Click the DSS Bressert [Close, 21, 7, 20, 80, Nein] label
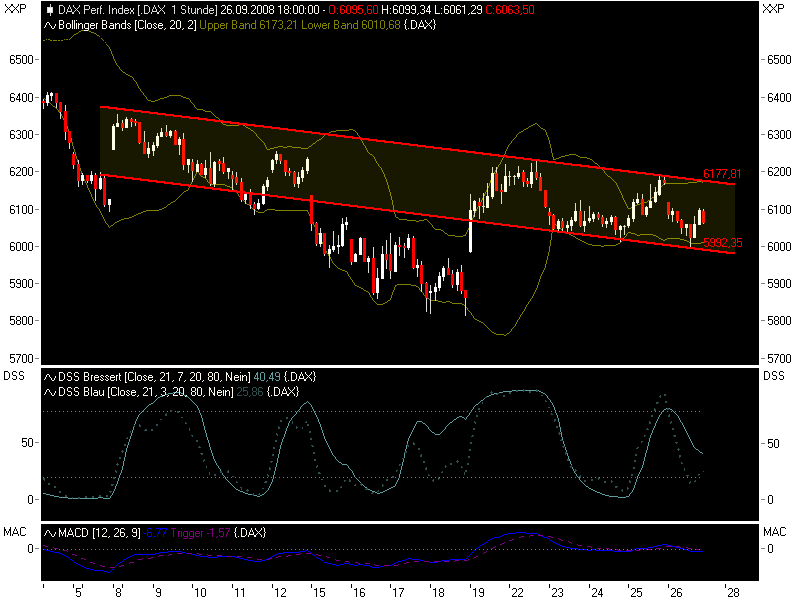Viewport: 800px width, 600px height. (x=154, y=377)
